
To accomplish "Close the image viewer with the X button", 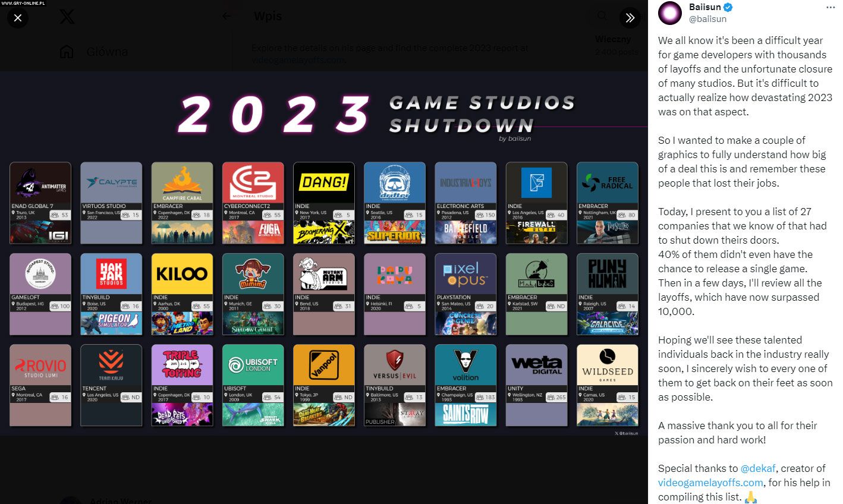I will pos(18,18).
